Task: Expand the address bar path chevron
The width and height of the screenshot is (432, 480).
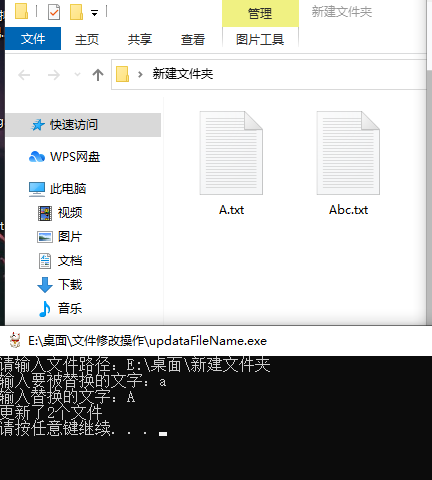Action: click(140, 74)
